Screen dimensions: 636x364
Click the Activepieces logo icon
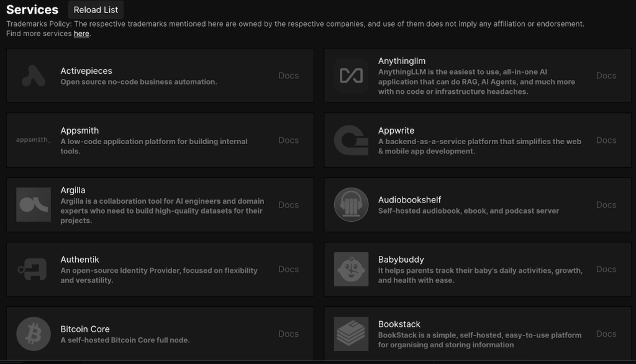coord(34,75)
